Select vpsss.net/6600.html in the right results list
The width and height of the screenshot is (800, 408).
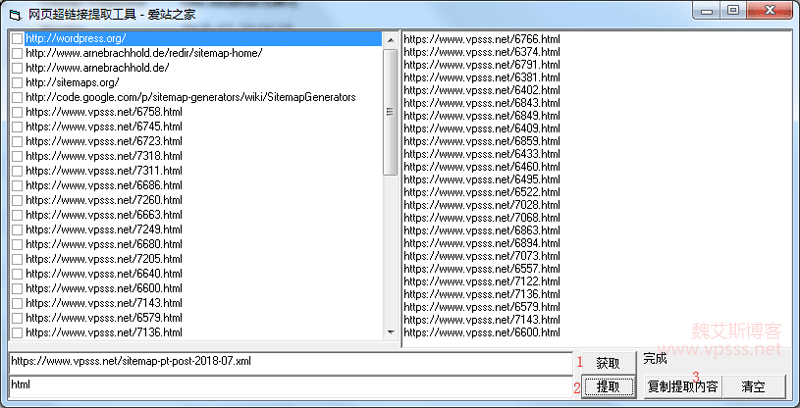(x=481, y=332)
